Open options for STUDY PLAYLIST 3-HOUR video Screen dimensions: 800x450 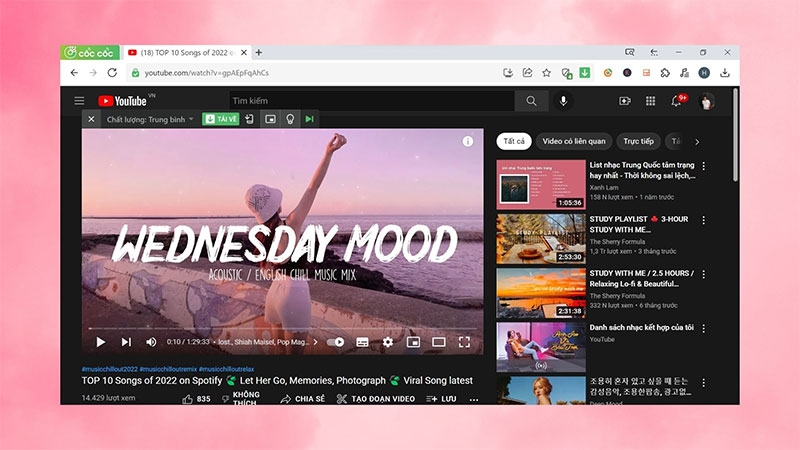[704, 220]
